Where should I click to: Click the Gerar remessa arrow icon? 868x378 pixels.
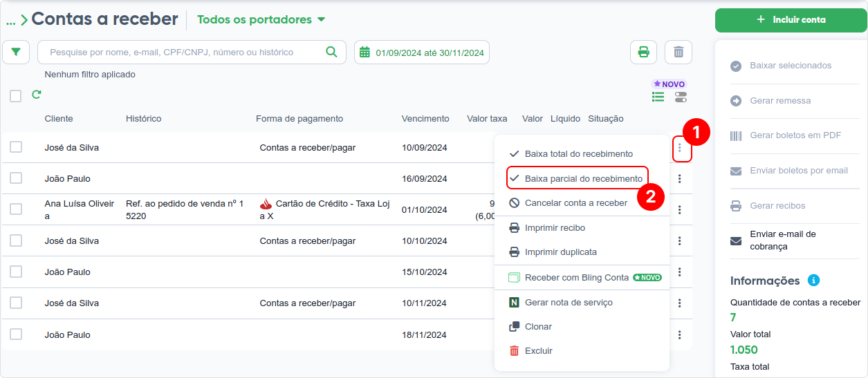pyautogui.click(x=736, y=101)
